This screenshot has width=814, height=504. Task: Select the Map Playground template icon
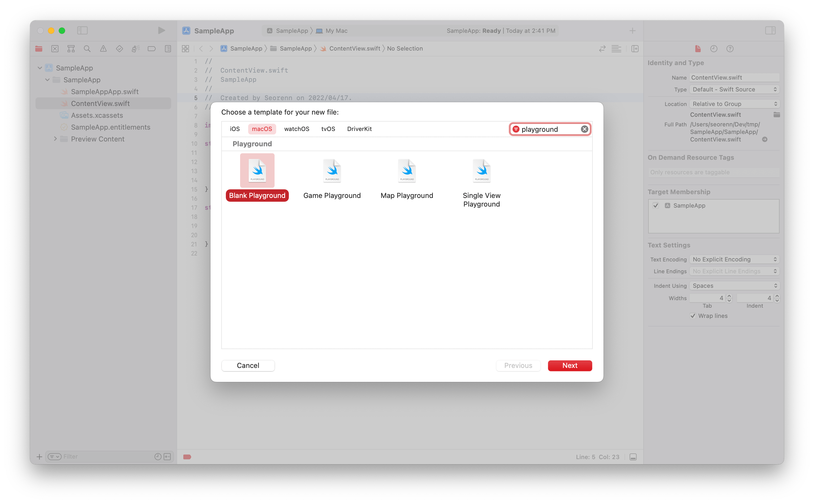click(407, 171)
